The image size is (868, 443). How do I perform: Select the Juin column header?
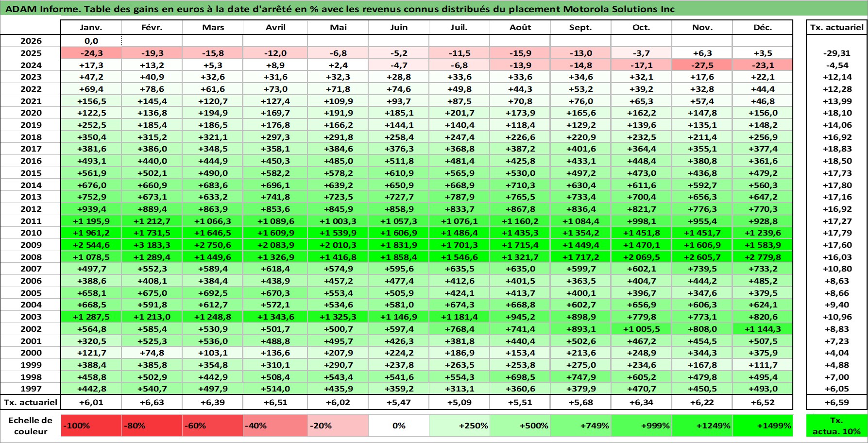(399, 27)
